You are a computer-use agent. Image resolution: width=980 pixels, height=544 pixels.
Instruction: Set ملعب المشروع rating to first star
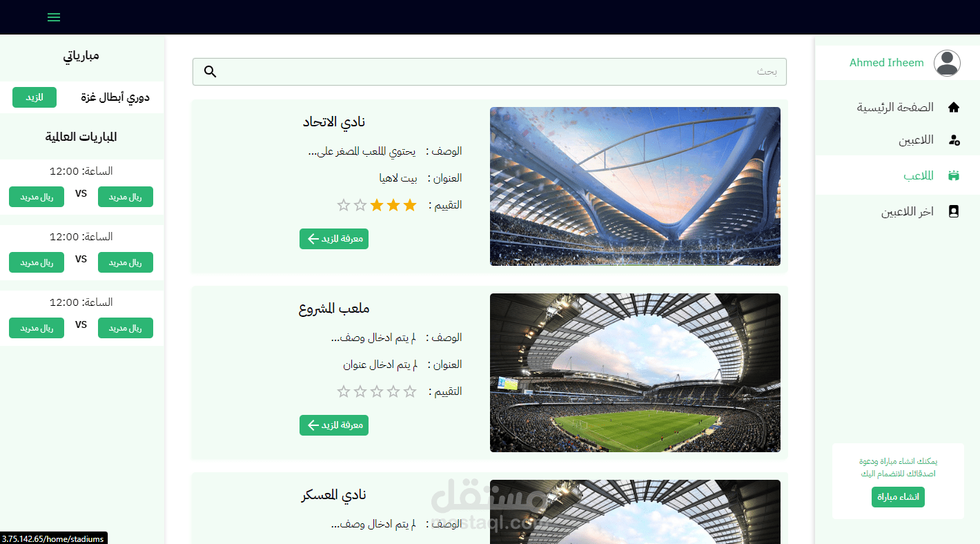coord(410,391)
